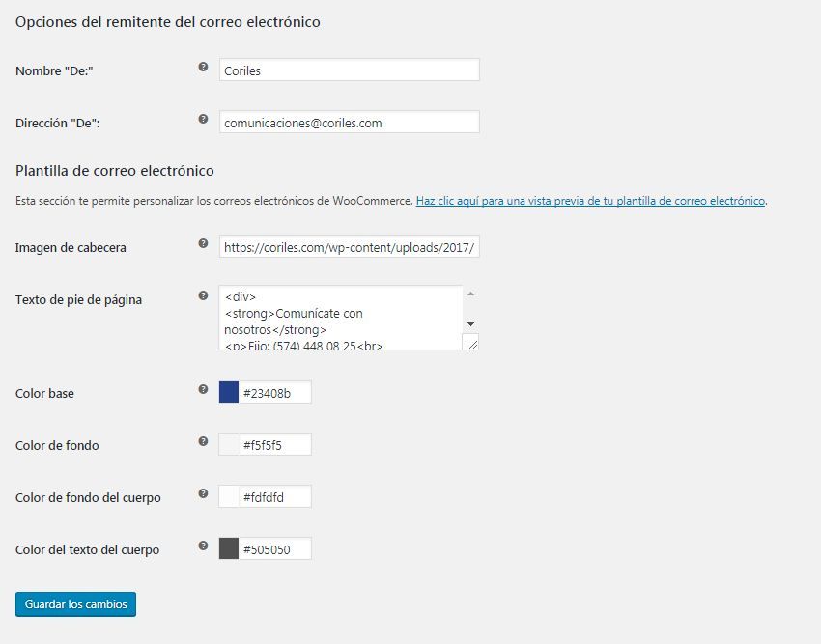Click the comunicaciones@coriles.com address field
Screen dimensions: 821x644
(x=350, y=122)
